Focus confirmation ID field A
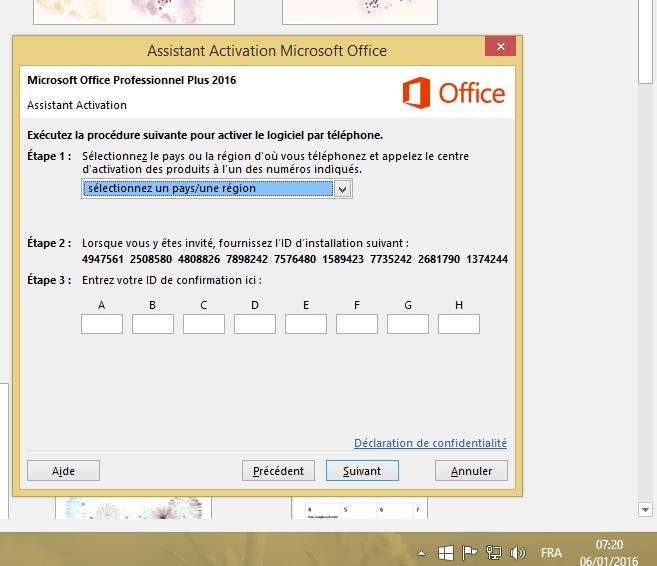 pyautogui.click(x=102, y=324)
